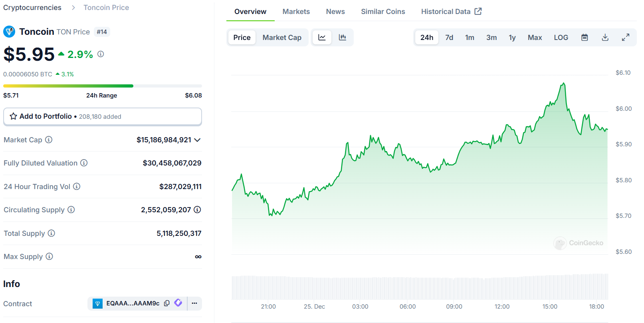This screenshot has height=323, width=644.
Task: Click the 24h Range progress bar
Action: point(103,86)
